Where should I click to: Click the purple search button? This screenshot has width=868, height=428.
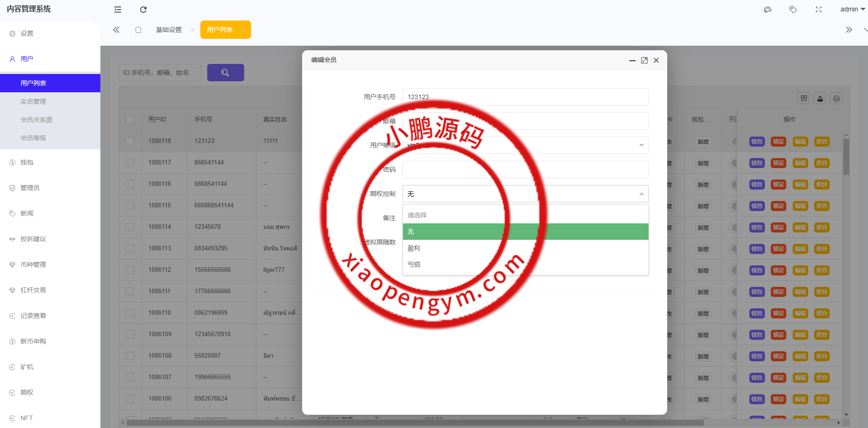pyautogui.click(x=225, y=73)
